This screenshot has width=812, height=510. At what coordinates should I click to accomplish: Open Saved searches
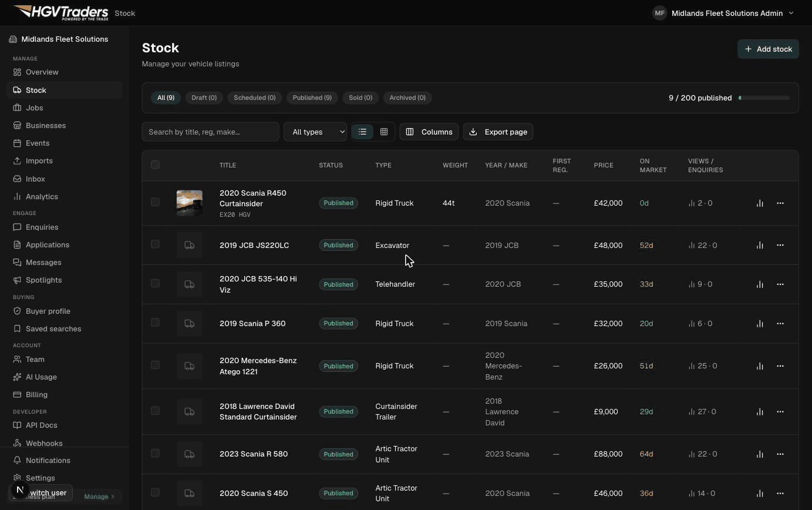click(65, 328)
